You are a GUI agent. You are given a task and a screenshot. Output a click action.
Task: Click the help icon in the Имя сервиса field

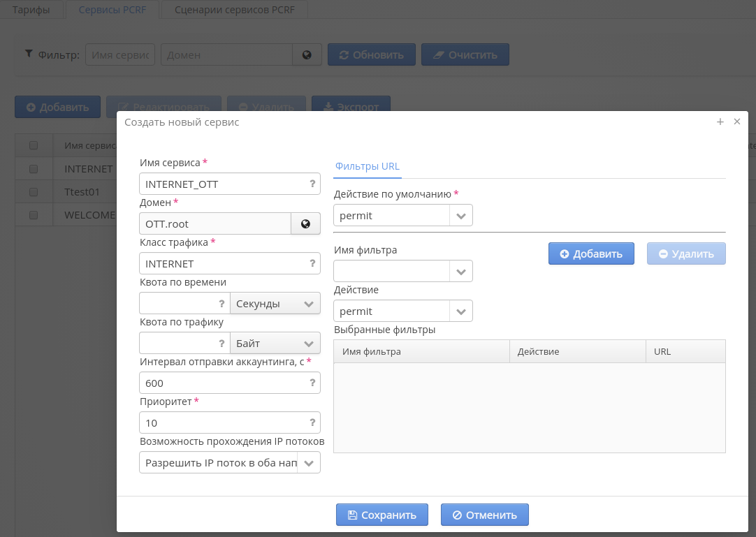[312, 184]
